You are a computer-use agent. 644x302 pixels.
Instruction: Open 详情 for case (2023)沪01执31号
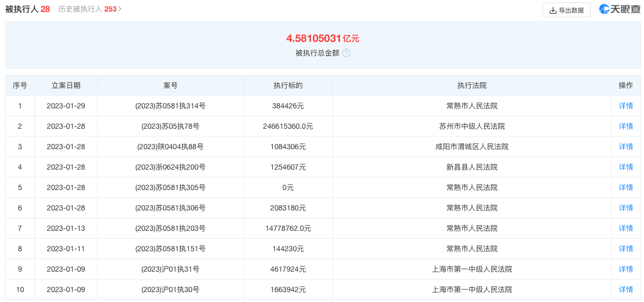click(626, 269)
